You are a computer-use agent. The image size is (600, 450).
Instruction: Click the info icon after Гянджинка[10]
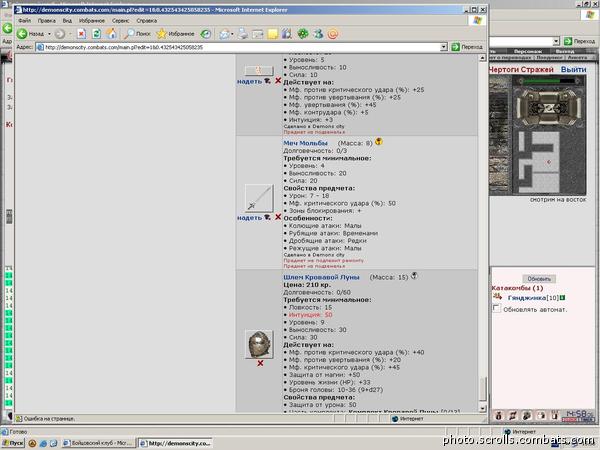pos(563,297)
